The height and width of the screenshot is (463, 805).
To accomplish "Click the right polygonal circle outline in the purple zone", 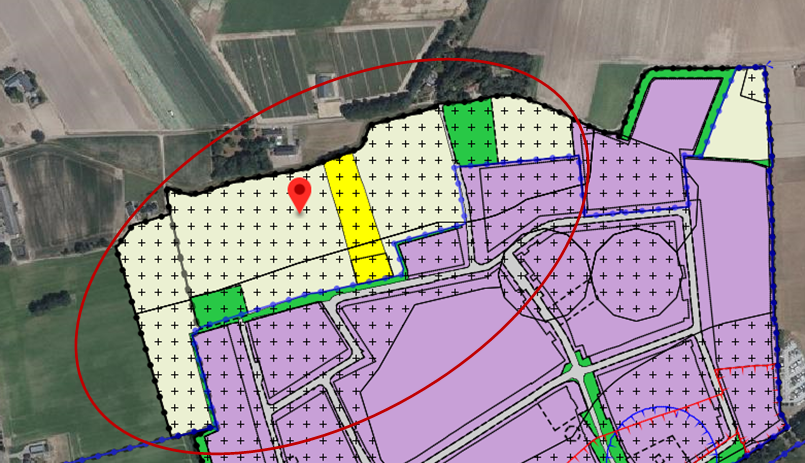I will [638, 275].
